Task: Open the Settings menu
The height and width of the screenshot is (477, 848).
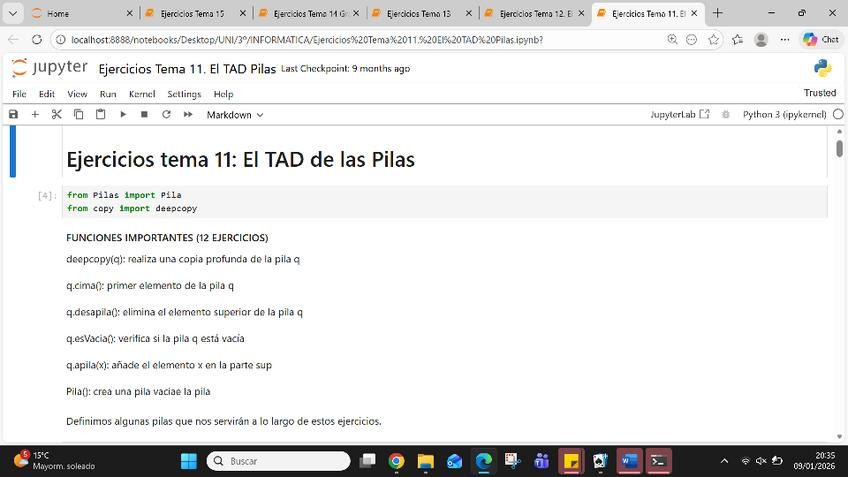Action: click(184, 94)
